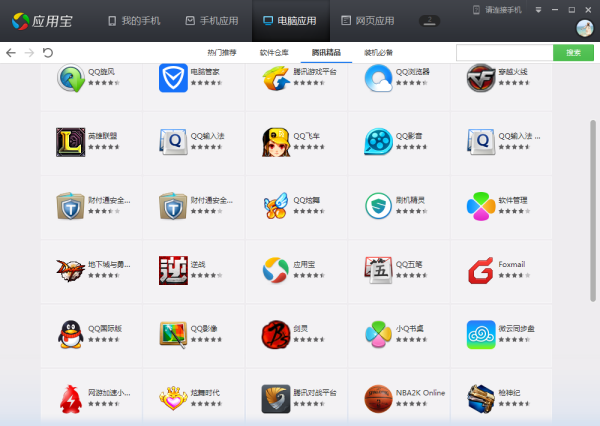Image resolution: width=600 pixels, height=426 pixels.
Task: Select the 应用宝 app tile icon
Action: pos(276,270)
